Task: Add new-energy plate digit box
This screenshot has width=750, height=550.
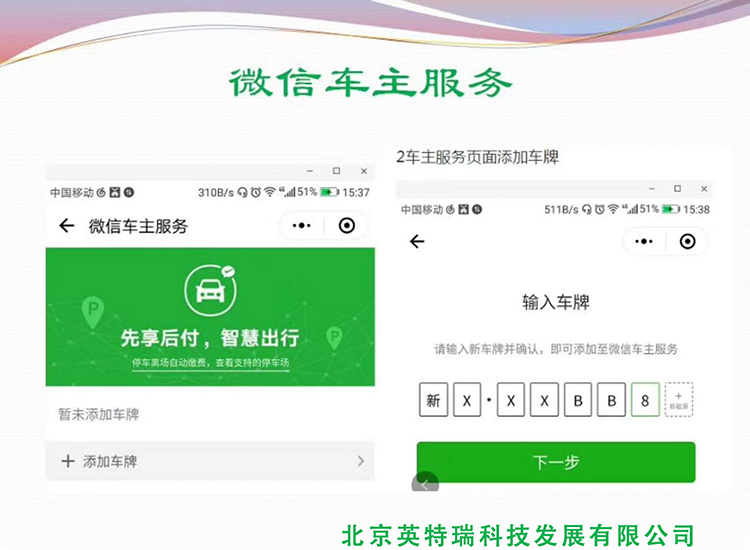Action: [x=678, y=400]
